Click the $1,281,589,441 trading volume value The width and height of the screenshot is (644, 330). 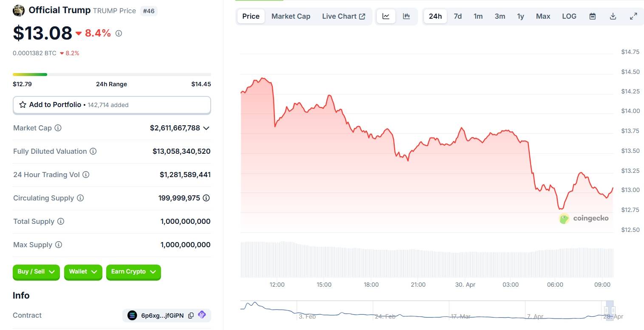point(185,175)
